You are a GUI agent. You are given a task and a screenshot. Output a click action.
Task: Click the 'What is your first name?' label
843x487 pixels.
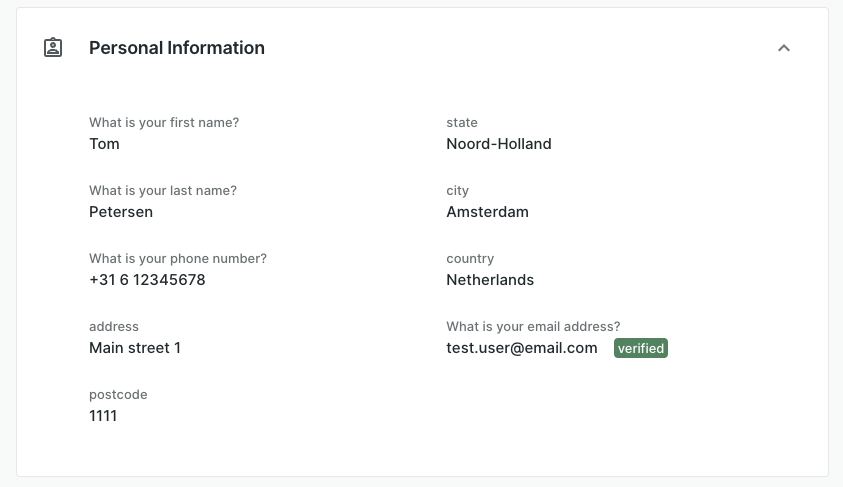click(x=164, y=123)
